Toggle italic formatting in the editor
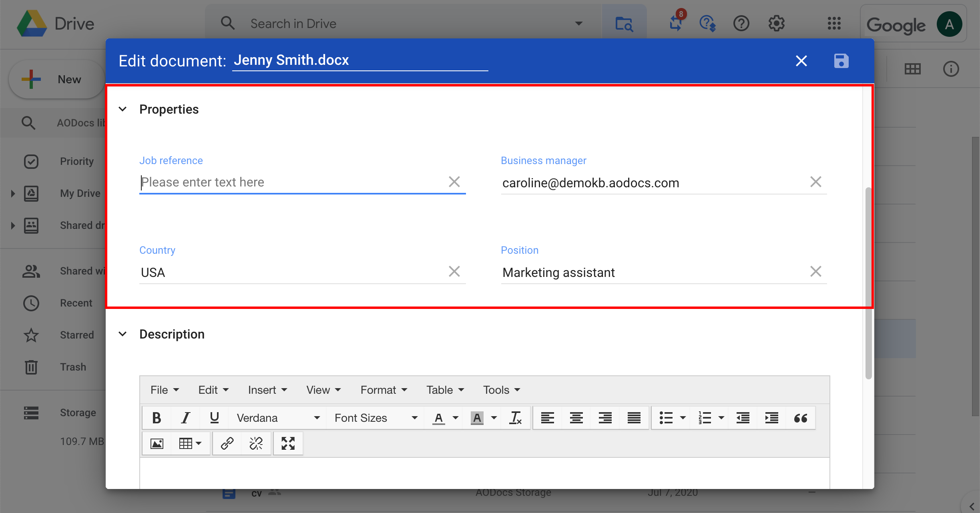Viewport: 980px width, 513px height. pos(185,418)
